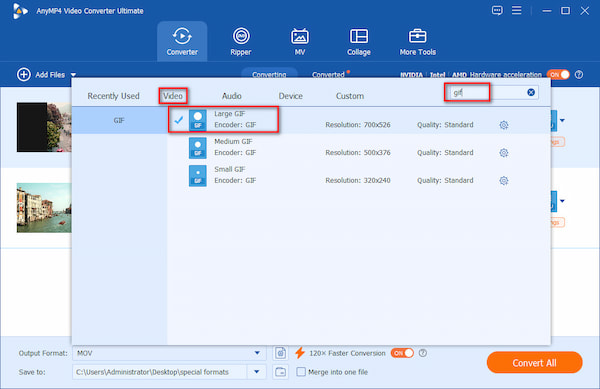Expand format dropdown arrow for second video

click(562, 201)
